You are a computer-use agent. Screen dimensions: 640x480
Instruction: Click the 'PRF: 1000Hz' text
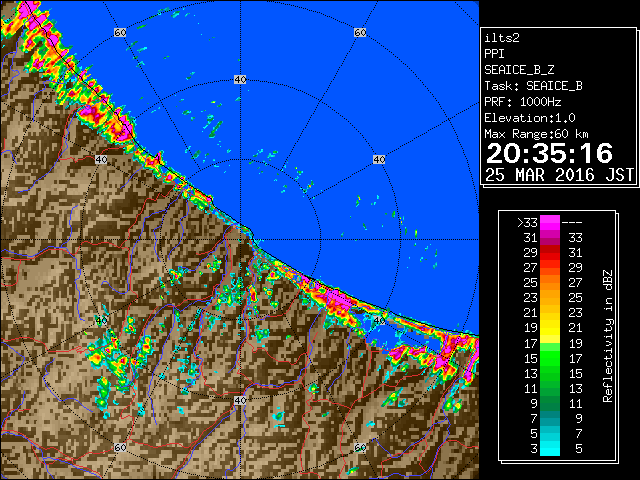(523, 102)
